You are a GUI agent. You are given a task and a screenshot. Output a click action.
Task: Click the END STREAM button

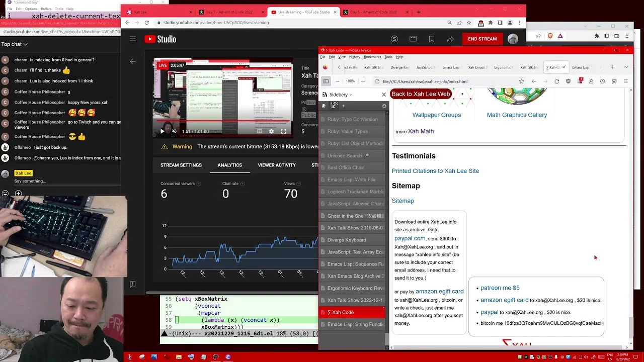click(482, 39)
